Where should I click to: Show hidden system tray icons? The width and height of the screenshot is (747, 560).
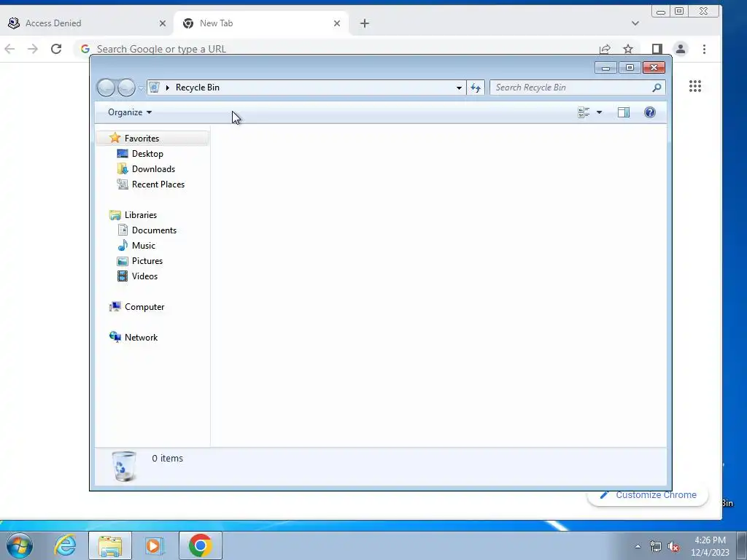[638, 547]
